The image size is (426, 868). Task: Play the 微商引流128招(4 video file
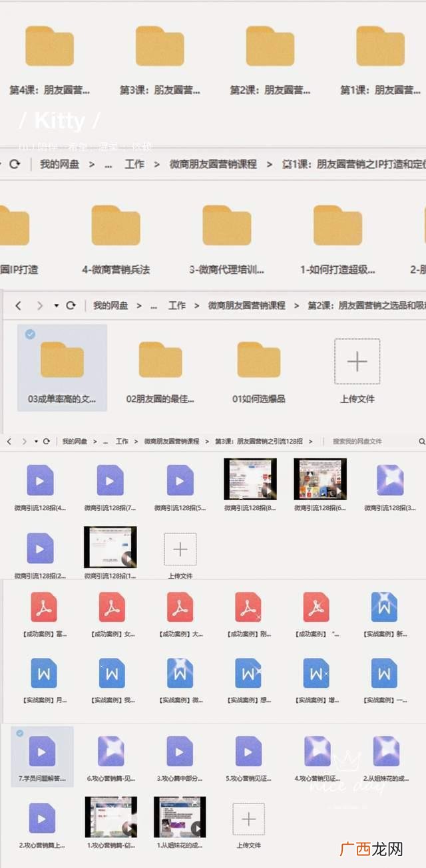point(40,480)
